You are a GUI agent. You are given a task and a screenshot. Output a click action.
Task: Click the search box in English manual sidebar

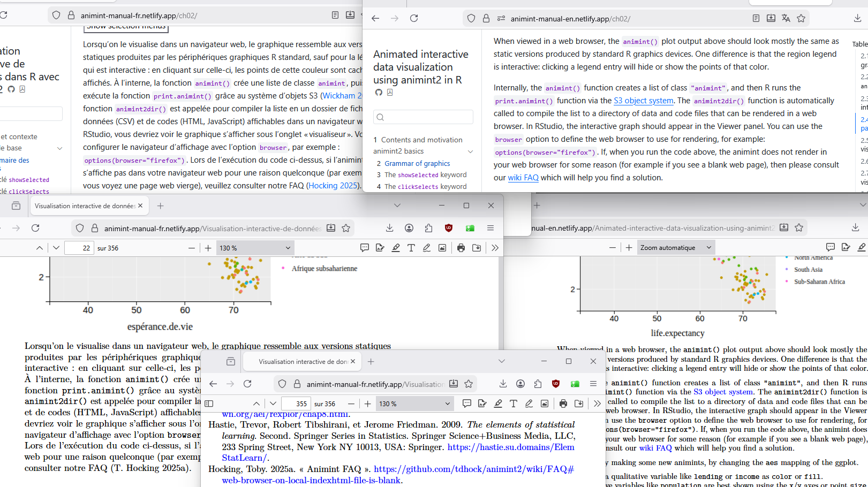point(423,117)
